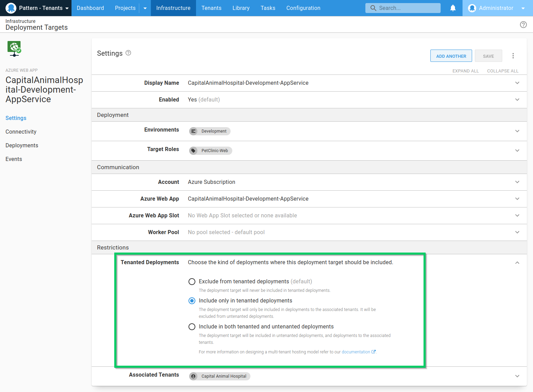Collapse the Tenanted Deployments section

(x=517, y=263)
